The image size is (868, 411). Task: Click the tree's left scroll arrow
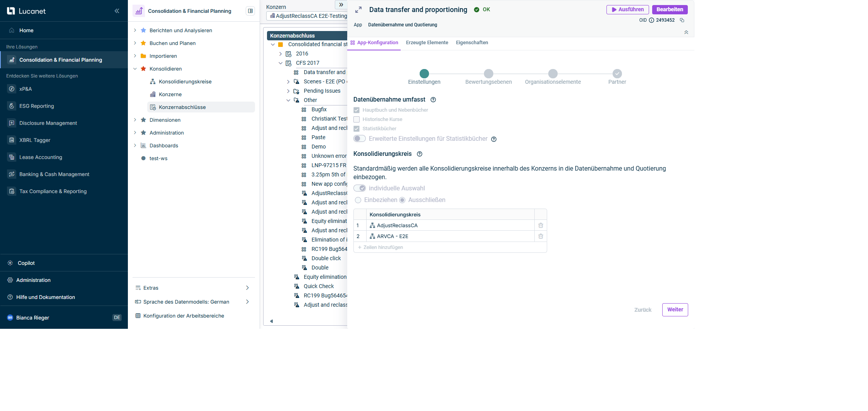coord(271,321)
